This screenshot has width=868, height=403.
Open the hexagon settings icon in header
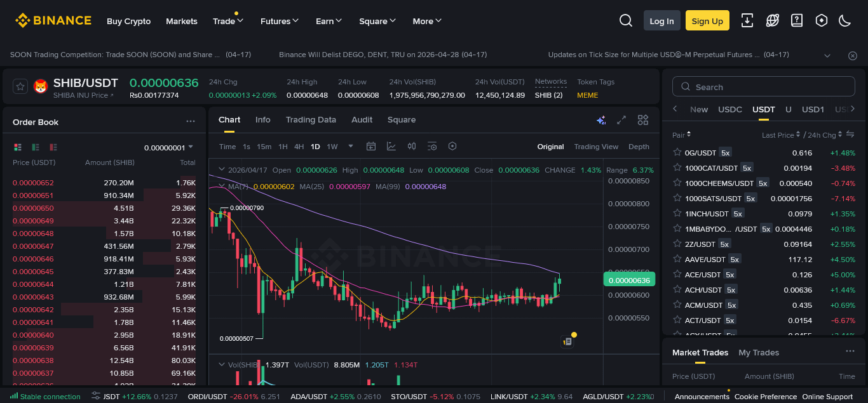tap(822, 20)
